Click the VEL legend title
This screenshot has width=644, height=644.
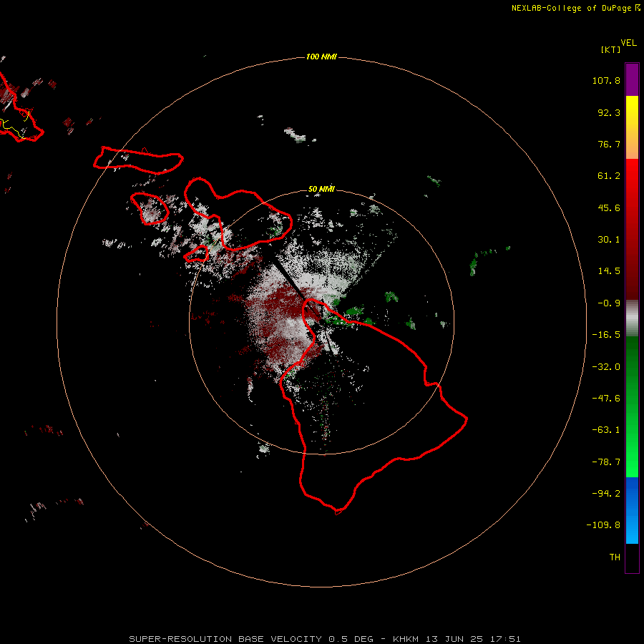pyautogui.click(x=629, y=43)
